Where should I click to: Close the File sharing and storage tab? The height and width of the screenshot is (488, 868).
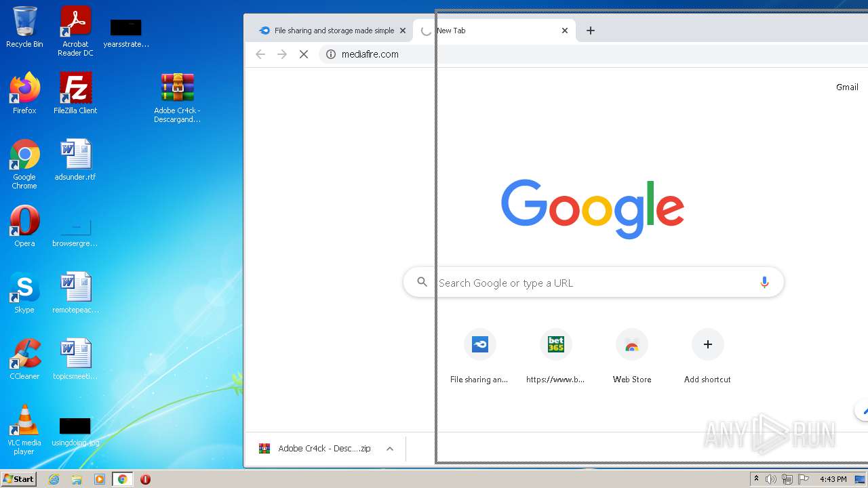tap(402, 30)
